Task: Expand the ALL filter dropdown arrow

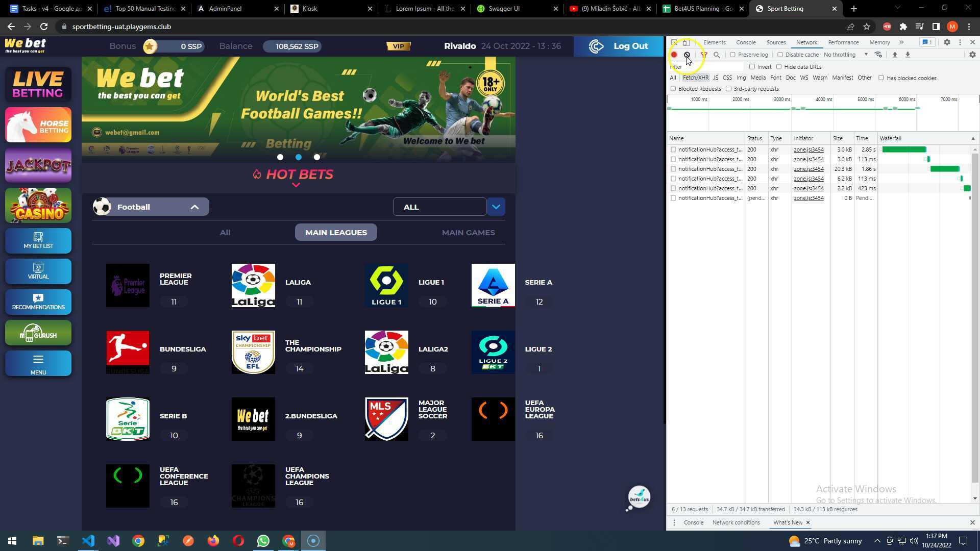Action: tap(496, 207)
